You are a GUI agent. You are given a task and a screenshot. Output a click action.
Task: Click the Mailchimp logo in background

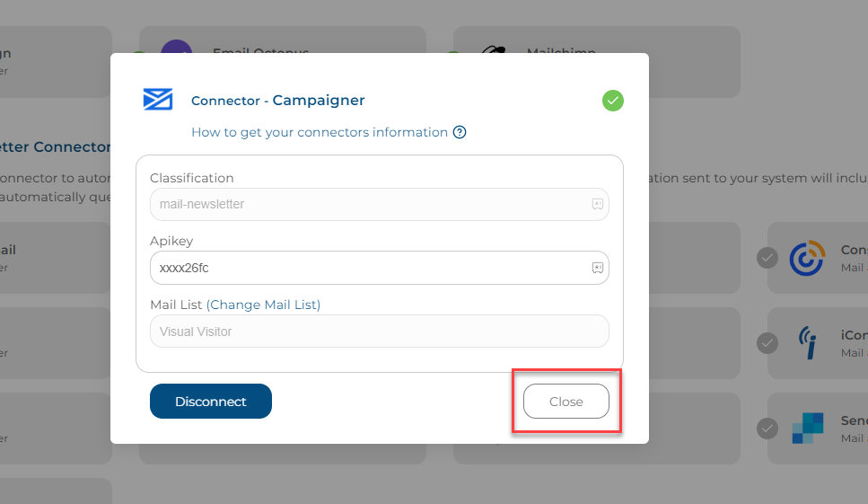[494, 49]
